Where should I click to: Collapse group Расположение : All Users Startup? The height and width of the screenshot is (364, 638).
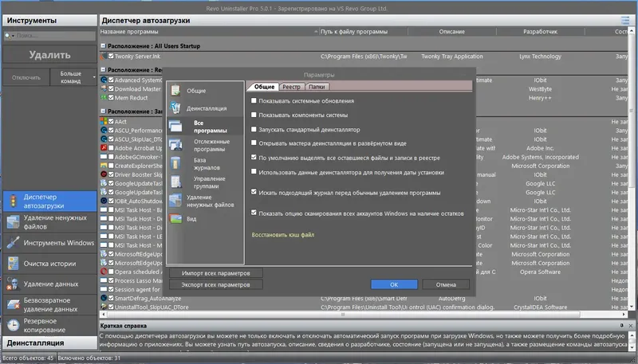[104, 46]
